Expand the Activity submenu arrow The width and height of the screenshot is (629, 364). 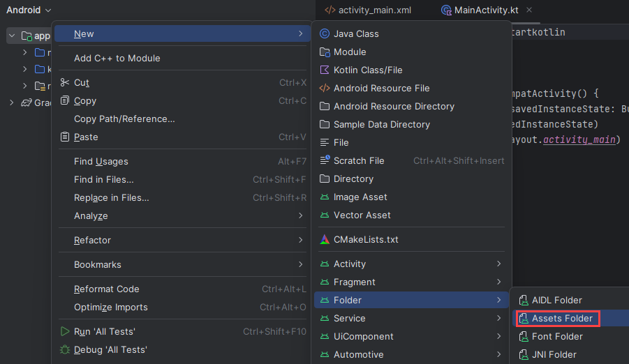coord(498,264)
